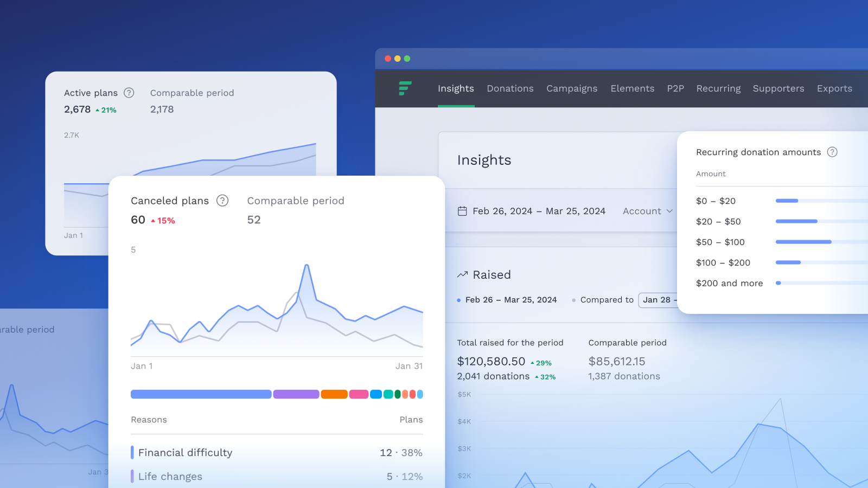This screenshot has height=488, width=868.
Task: Select the Life changes reason row
Action: pos(276,477)
